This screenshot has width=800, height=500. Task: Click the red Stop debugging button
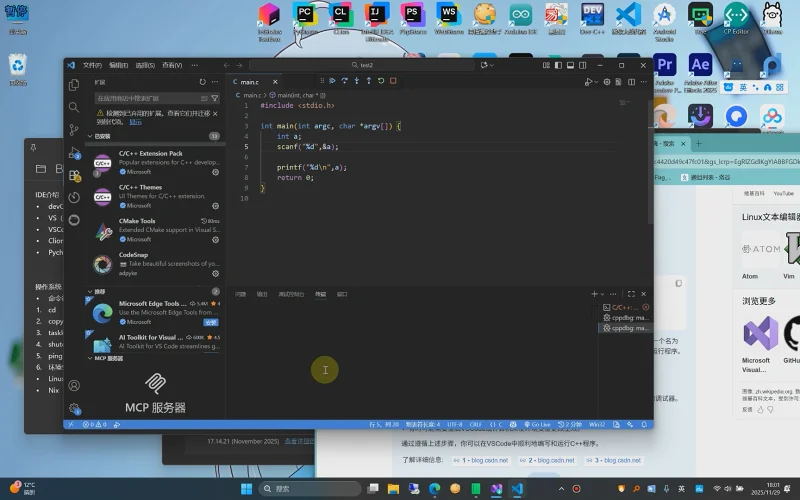pos(393,81)
